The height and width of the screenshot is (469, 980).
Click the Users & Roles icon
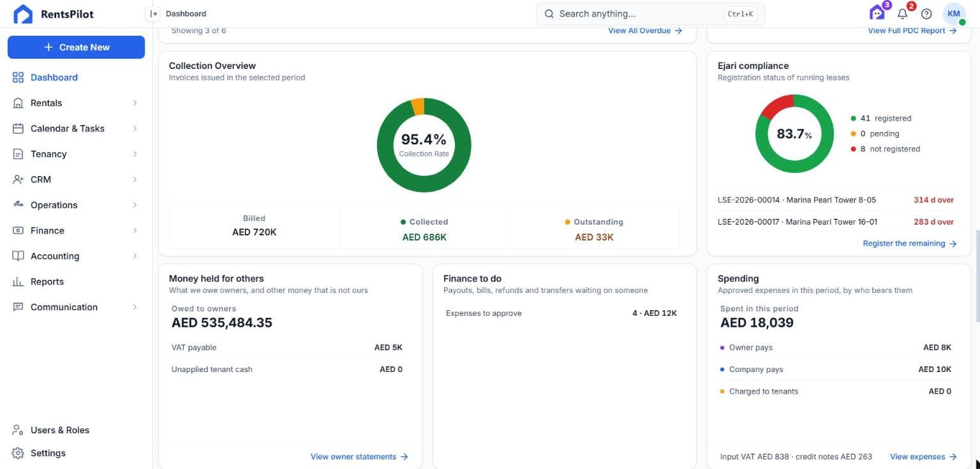(18, 430)
